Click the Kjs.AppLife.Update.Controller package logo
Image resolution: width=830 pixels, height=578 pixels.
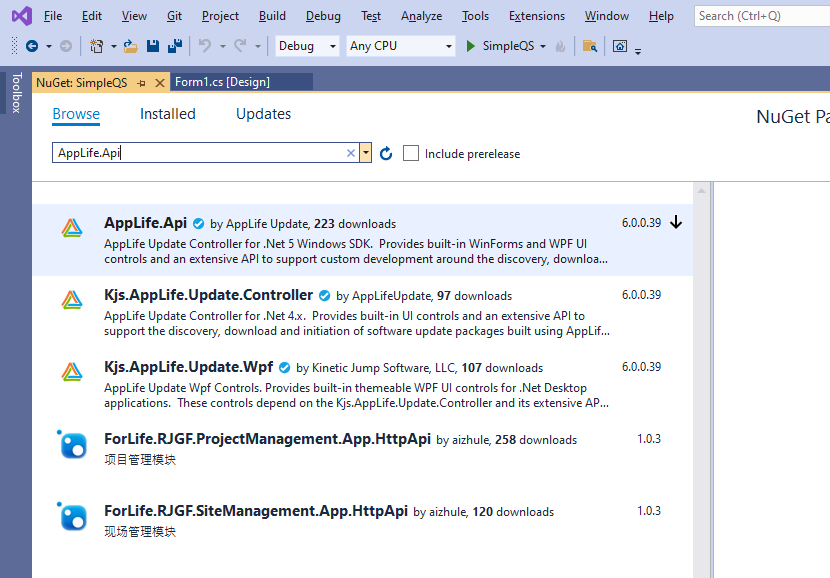pyautogui.click(x=72, y=300)
